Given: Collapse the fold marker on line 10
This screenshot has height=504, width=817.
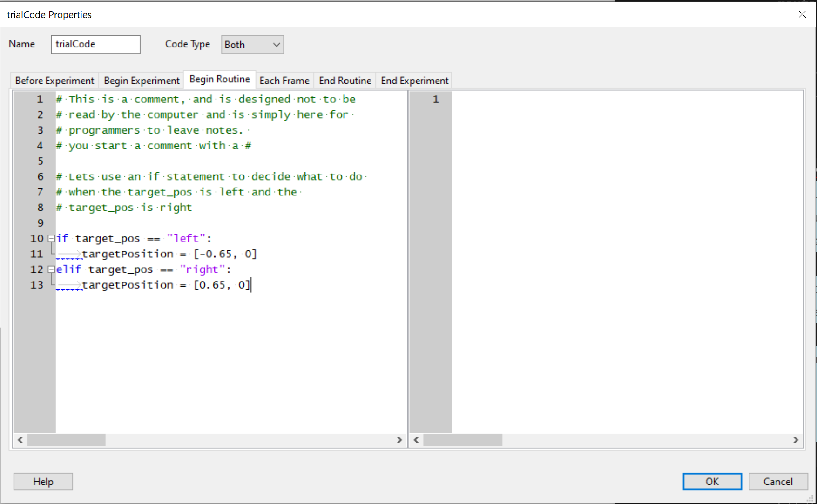Looking at the screenshot, I should 51,238.
